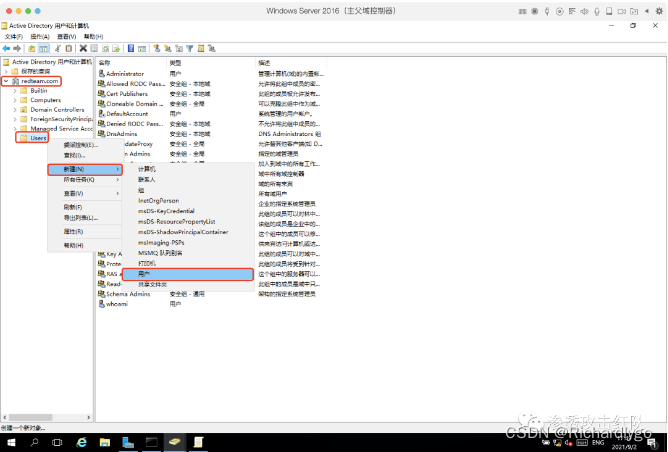The width and height of the screenshot is (668, 452).
Task: Expand the Builtin tree node
Action: (x=15, y=91)
